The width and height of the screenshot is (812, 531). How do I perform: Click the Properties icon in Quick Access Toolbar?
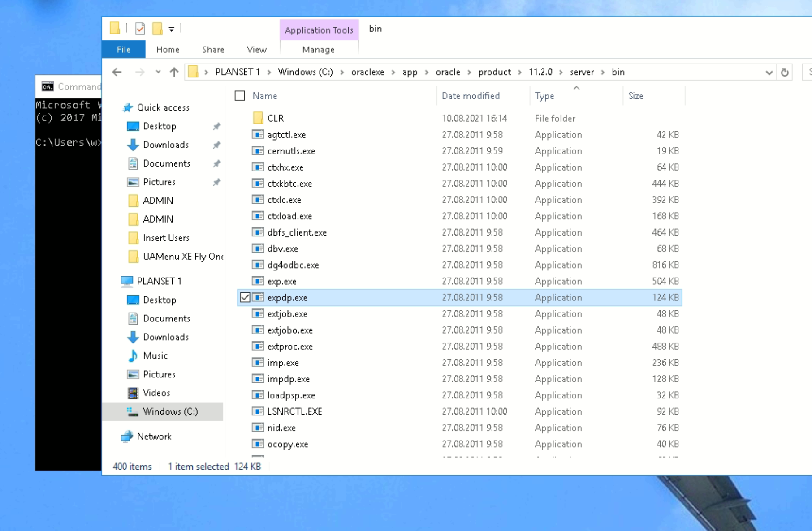140,29
